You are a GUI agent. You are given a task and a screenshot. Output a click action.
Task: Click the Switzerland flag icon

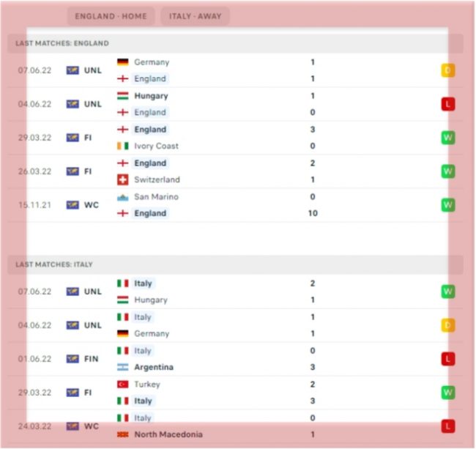(x=123, y=179)
